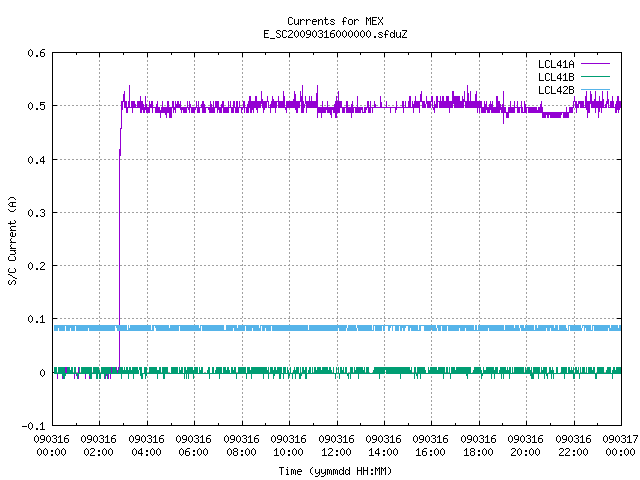The image size is (640, 480).
Task: Click the chart title 'Currents for MEX'
Action: (335, 21)
